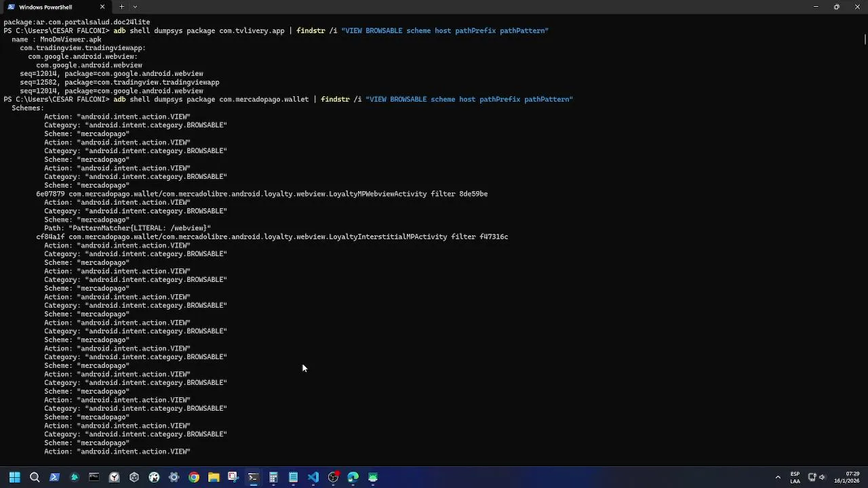Launch PowerShell from the taskbar pin

(54, 477)
